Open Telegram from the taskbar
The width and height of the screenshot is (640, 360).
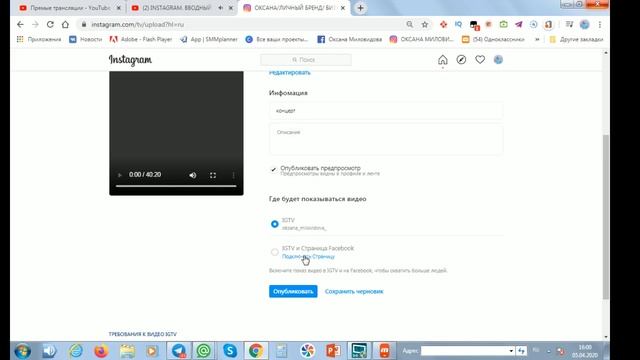coord(178,351)
